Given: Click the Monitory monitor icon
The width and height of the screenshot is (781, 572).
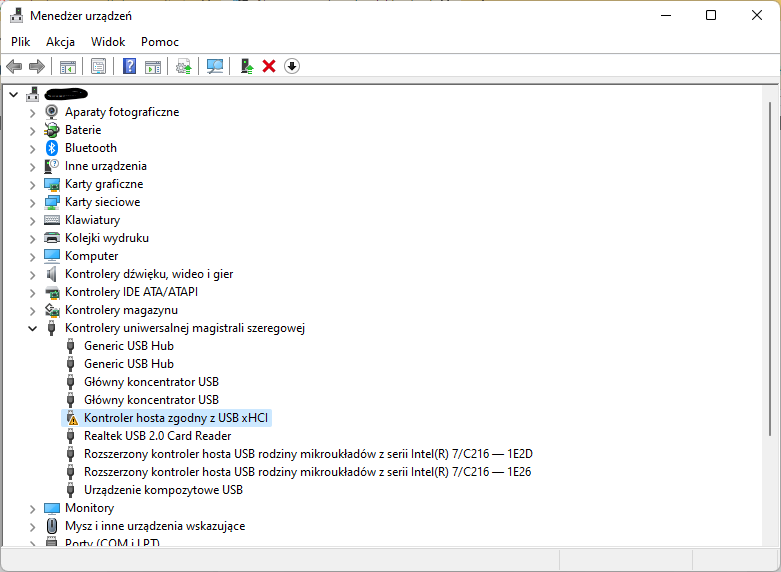Looking at the screenshot, I should (x=52, y=508).
